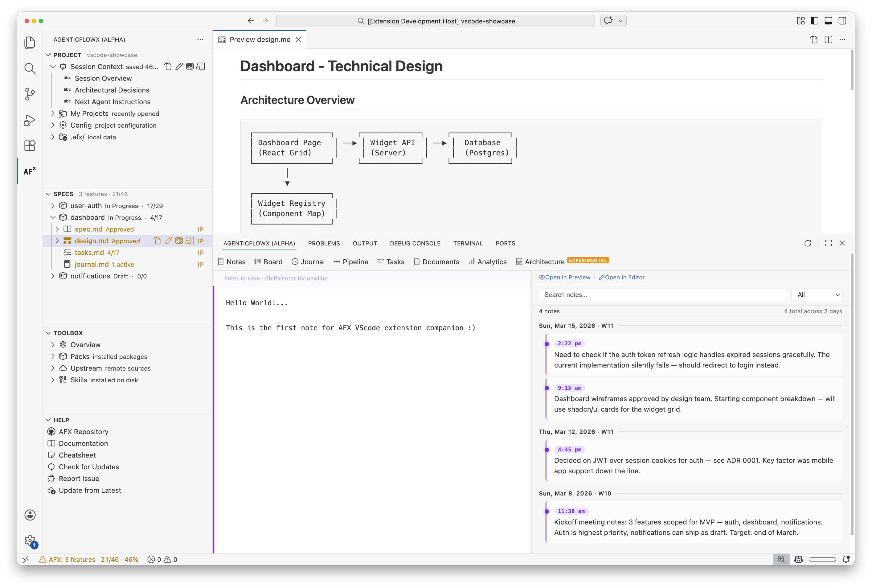
Task: Click split editor right icon
Action: 828,39
